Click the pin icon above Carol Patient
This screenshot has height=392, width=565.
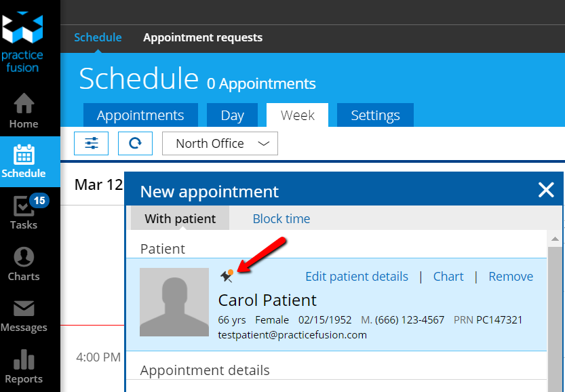click(x=227, y=275)
